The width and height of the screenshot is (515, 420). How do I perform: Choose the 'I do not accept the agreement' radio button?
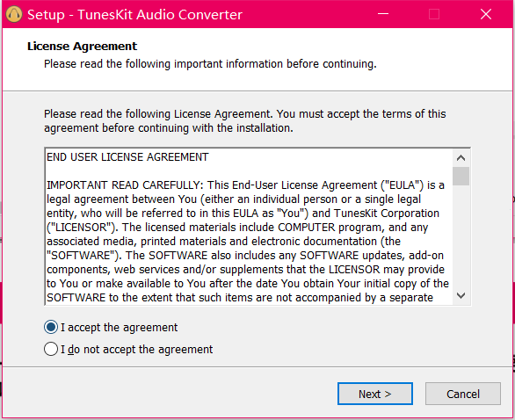51,349
